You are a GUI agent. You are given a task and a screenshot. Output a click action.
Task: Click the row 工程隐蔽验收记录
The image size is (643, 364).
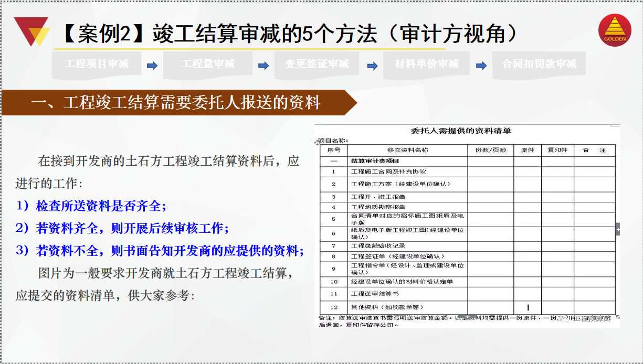tap(468, 246)
